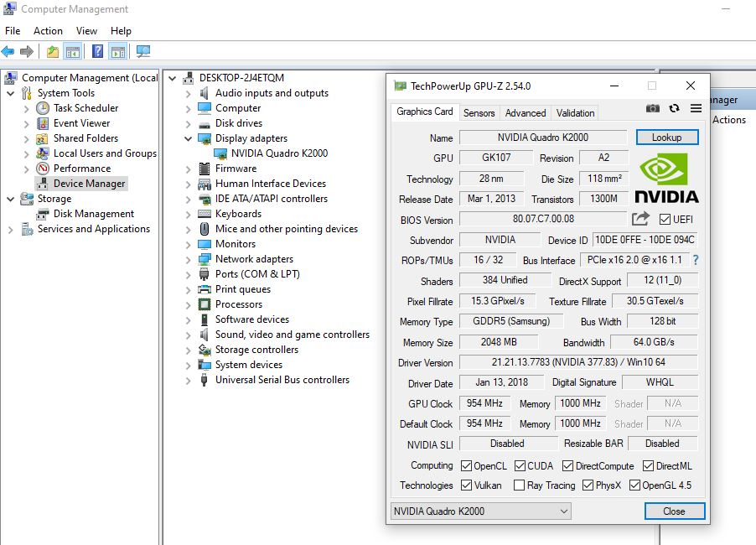Viewport: 756px width, 545px height.
Task: Click the scan for hardware changes icon
Action: [143, 52]
